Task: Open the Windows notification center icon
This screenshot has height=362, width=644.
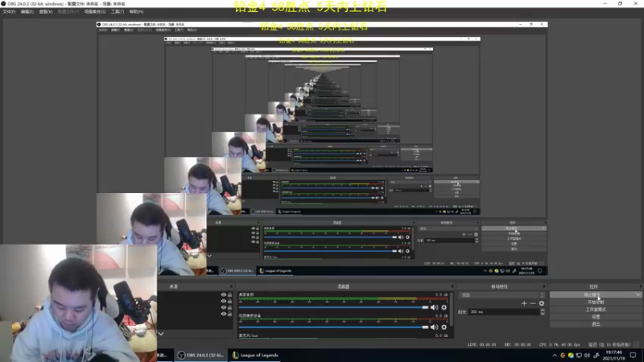Action: click(633, 356)
